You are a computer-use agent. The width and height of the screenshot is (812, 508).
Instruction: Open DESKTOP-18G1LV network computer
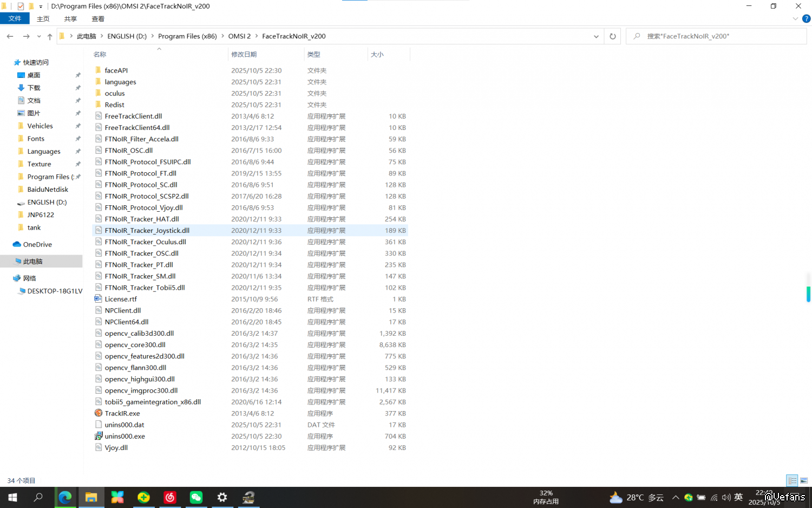pos(55,291)
